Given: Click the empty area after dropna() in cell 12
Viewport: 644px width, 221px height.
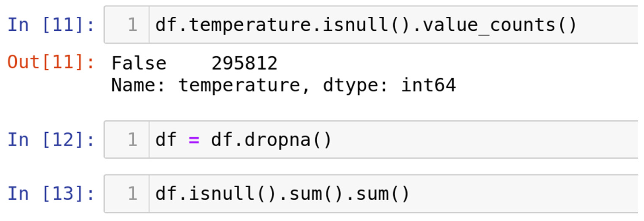Looking at the screenshot, I should pos(475,140).
